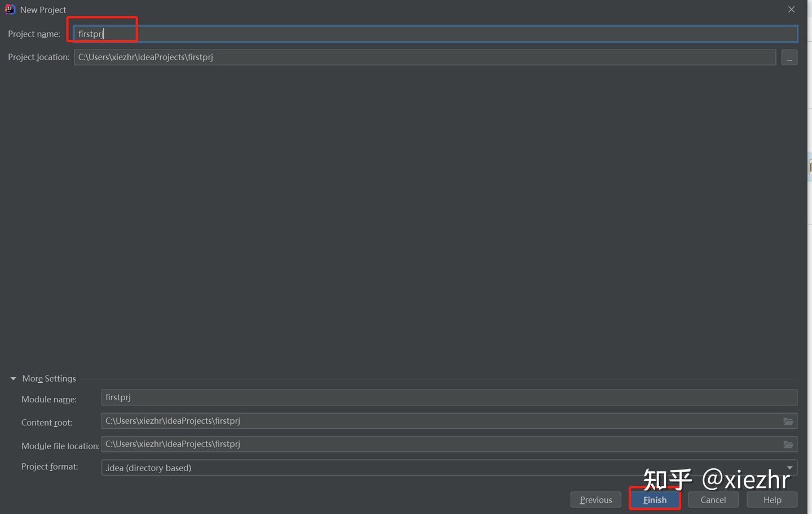Expand the More Settings disclosure triangle
The width and height of the screenshot is (812, 514).
(x=13, y=378)
